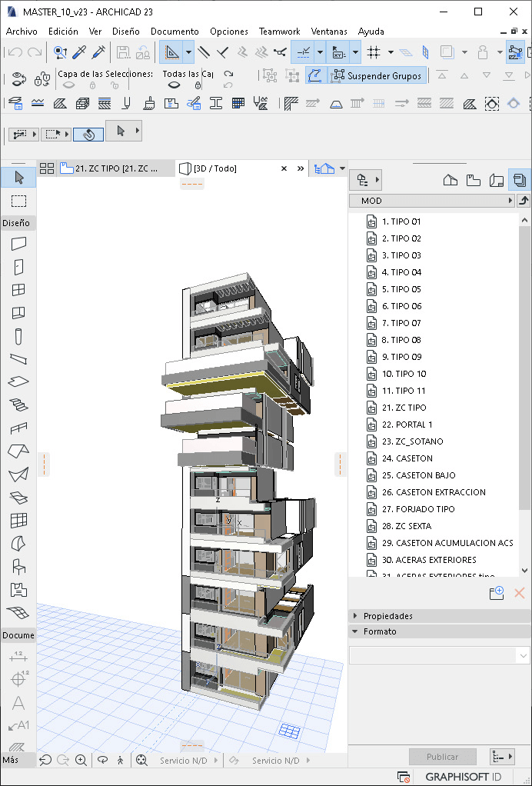Switch to the 21. ZC TIPO tab

(116, 168)
